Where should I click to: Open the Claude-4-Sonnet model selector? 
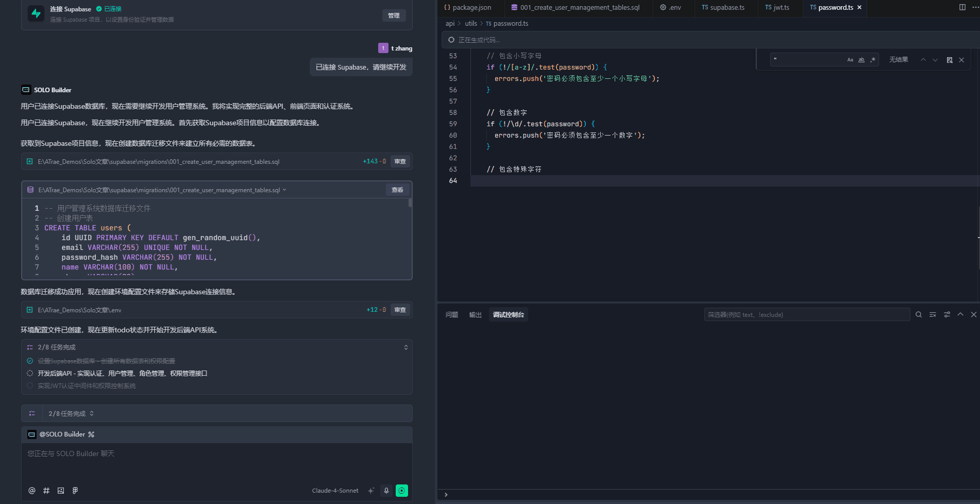(x=335, y=491)
